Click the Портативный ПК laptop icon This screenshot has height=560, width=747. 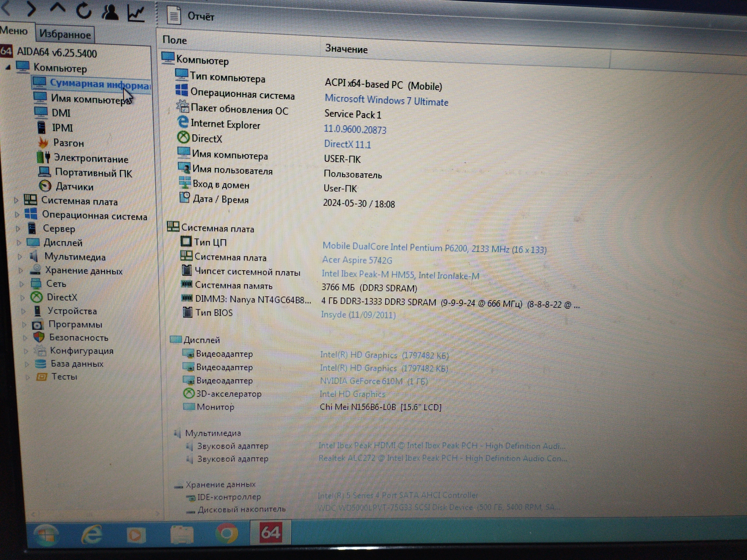(x=44, y=171)
